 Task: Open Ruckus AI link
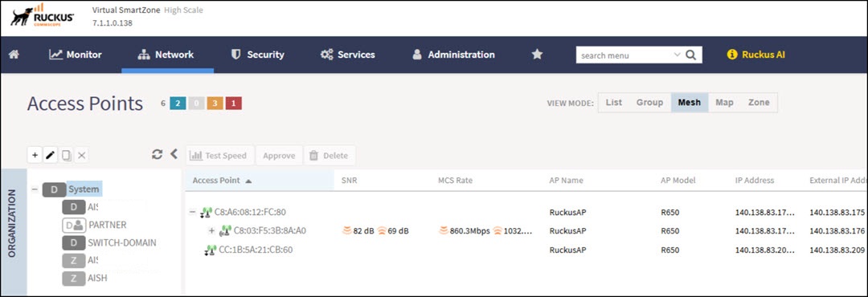click(763, 55)
